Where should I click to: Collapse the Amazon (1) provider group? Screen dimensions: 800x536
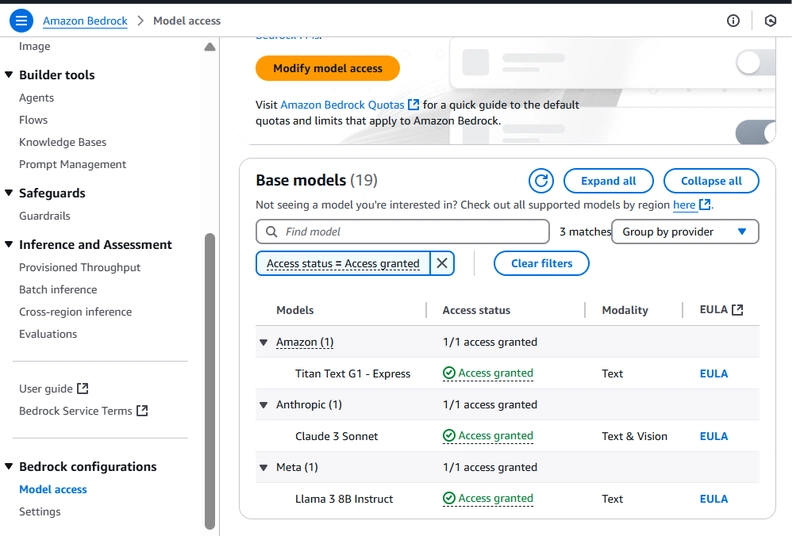[264, 342]
